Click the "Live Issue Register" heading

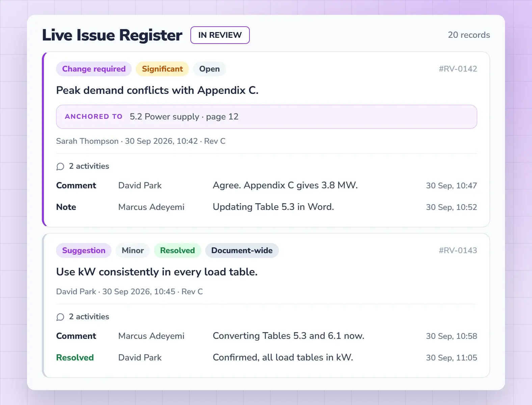pos(112,35)
